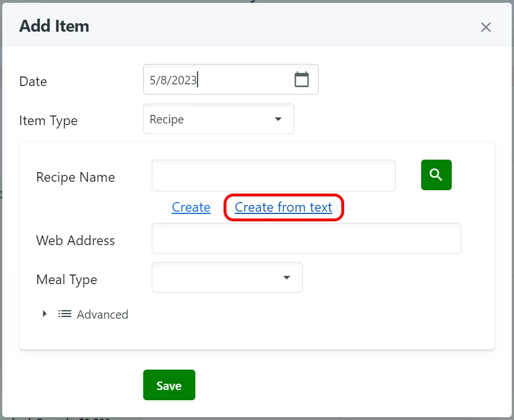Screen dimensions: 514x420
Task: Focus the Recipe Name text field
Action: [273, 175]
